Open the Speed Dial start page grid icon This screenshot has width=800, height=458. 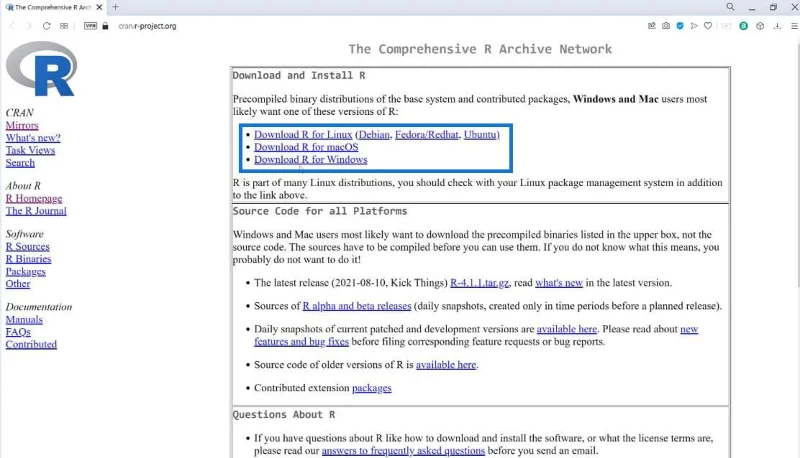point(64,26)
